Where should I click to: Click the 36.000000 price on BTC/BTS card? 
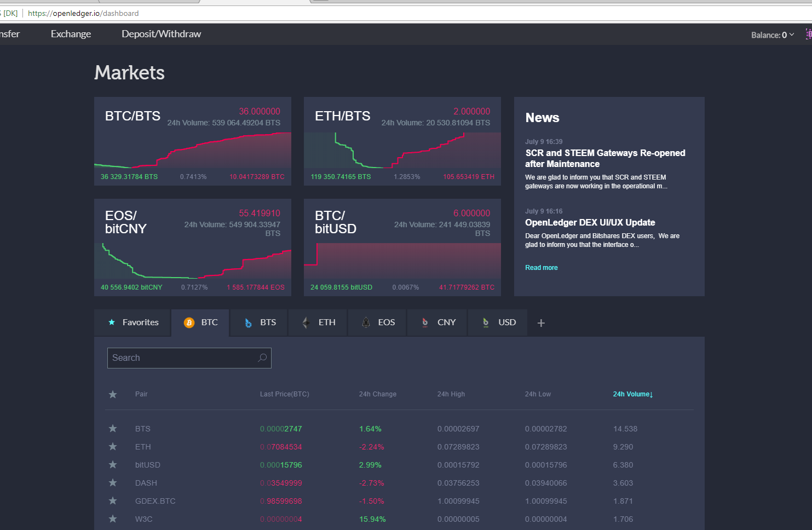coord(260,111)
